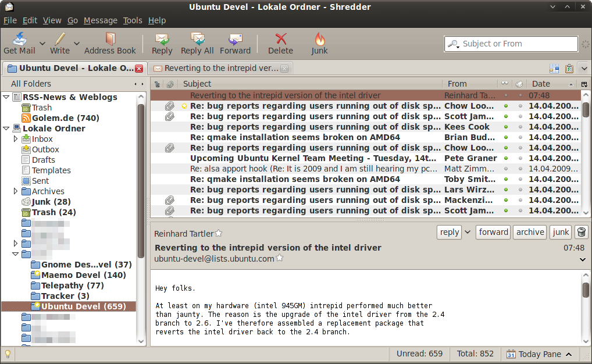Open the View menu
Viewport: 592px width, 364px height.
tap(52, 20)
